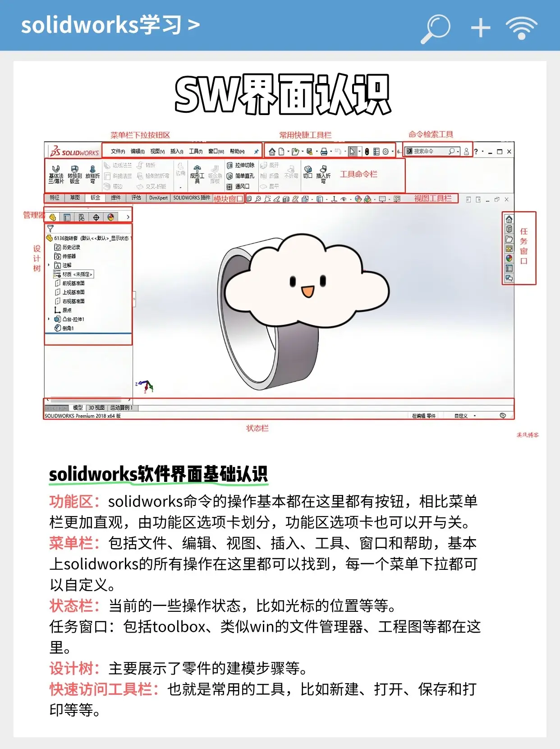Image resolution: width=560 pixels, height=749 pixels.
Task: Click the 3D 视图 bottom tab
Action: [x=96, y=407]
